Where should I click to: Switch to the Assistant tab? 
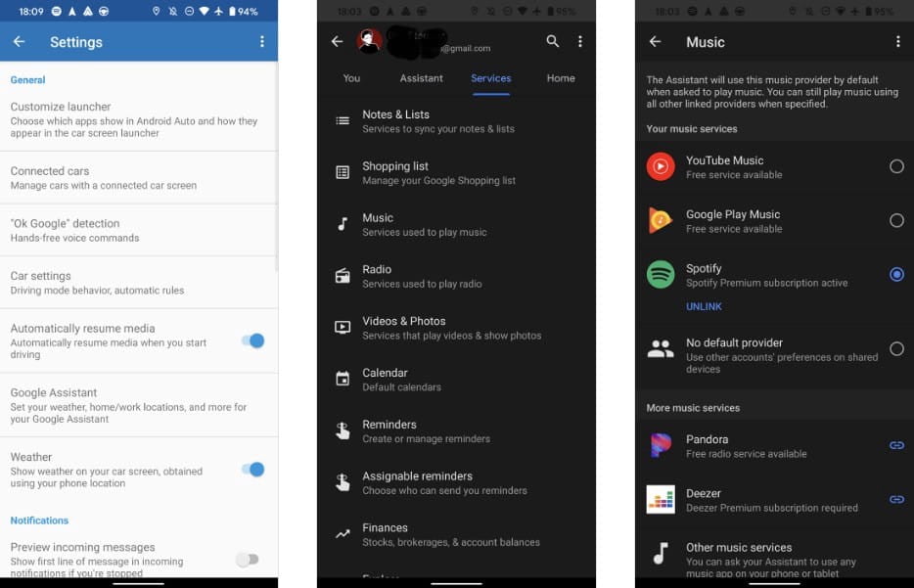tap(421, 78)
